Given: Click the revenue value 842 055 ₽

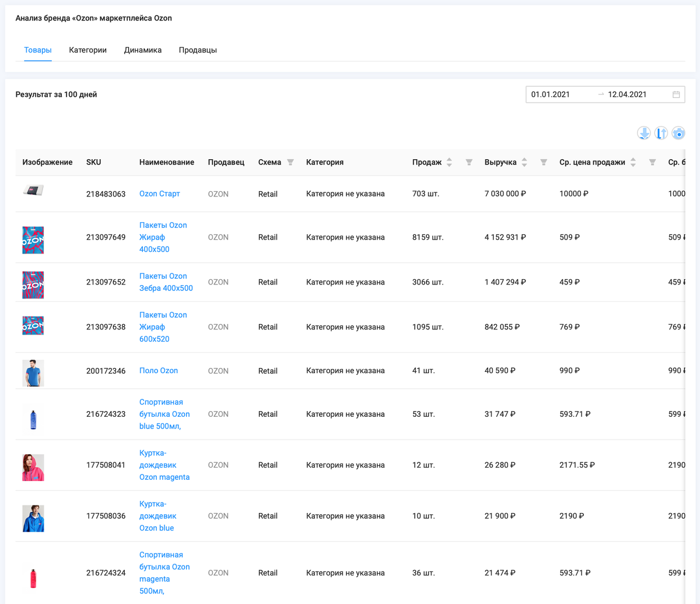Looking at the screenshot, I should coord(502,327).
